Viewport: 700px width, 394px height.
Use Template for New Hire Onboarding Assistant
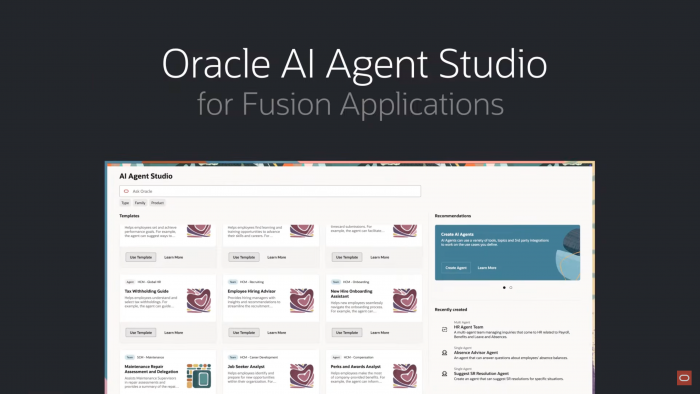coord(347,332)
